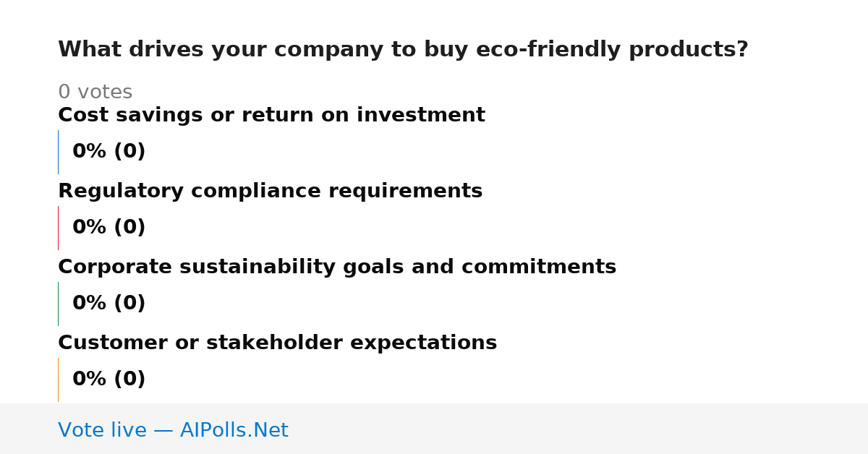Screen dimensions: 868x454
Task: Click the words Vote live in the footer
Action: coord(102,430)
